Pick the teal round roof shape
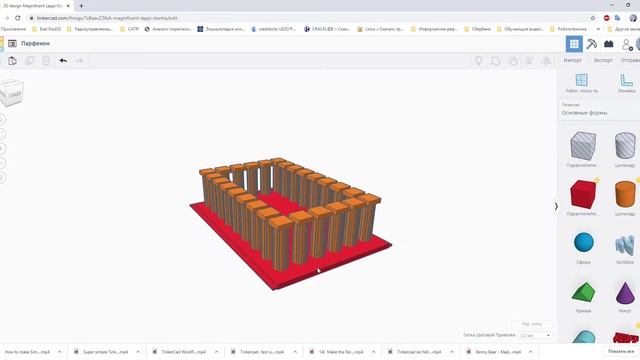Image resolution: width=640 pixels, height=360 pixels. (x=584, y=337)
